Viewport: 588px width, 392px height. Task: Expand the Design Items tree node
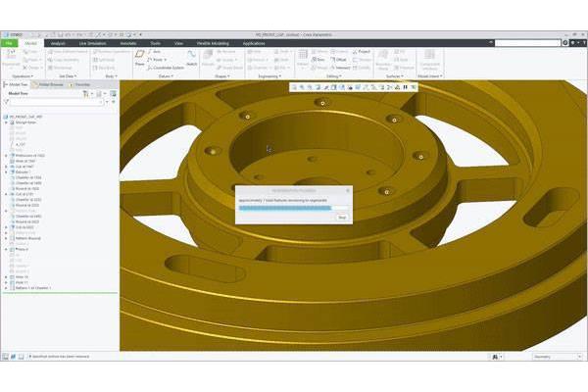point(6,122)
